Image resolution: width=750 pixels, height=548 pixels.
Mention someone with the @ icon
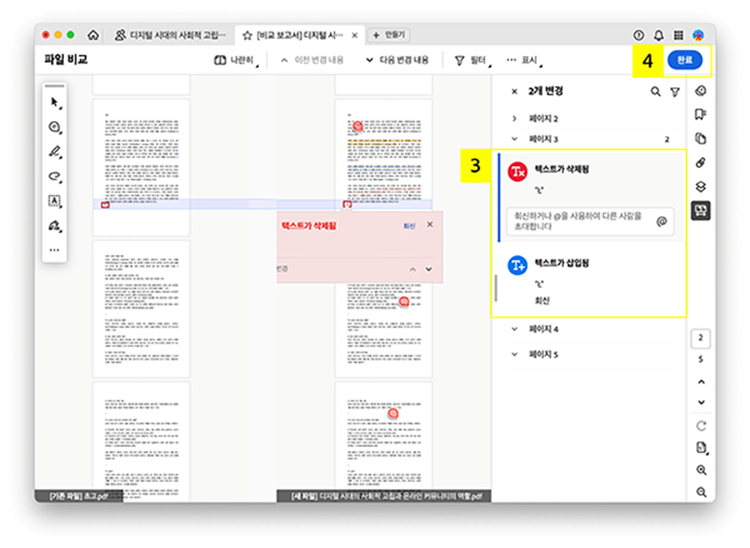click(x=662, y=221)
